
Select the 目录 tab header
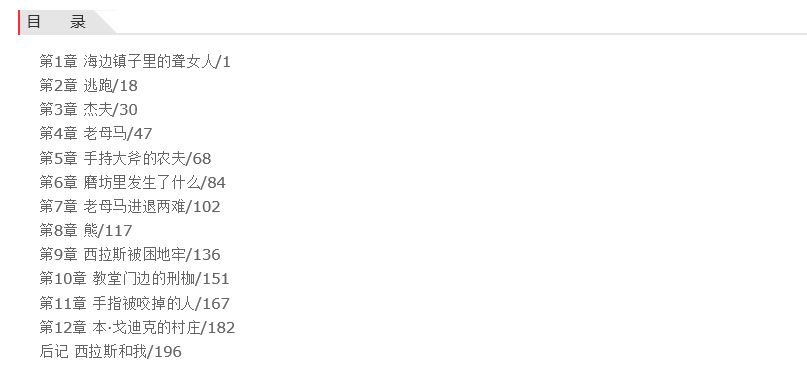(56, 22)
